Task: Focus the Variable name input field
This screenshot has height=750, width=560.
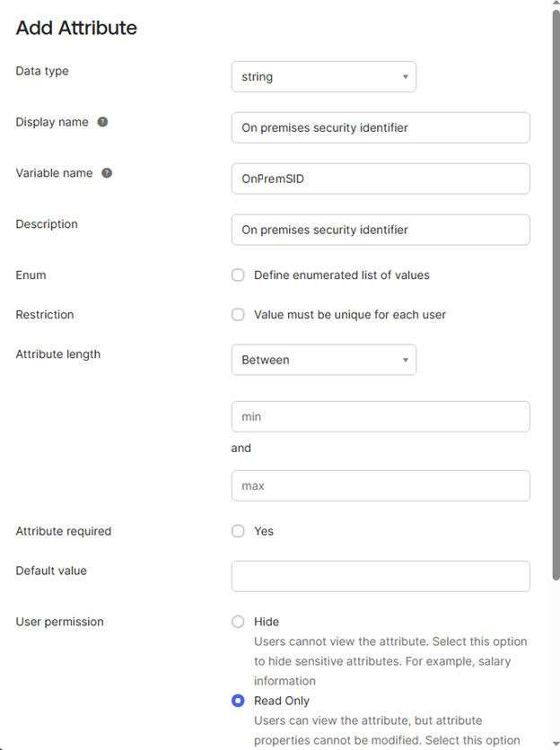Action: [x=381, y=179]
